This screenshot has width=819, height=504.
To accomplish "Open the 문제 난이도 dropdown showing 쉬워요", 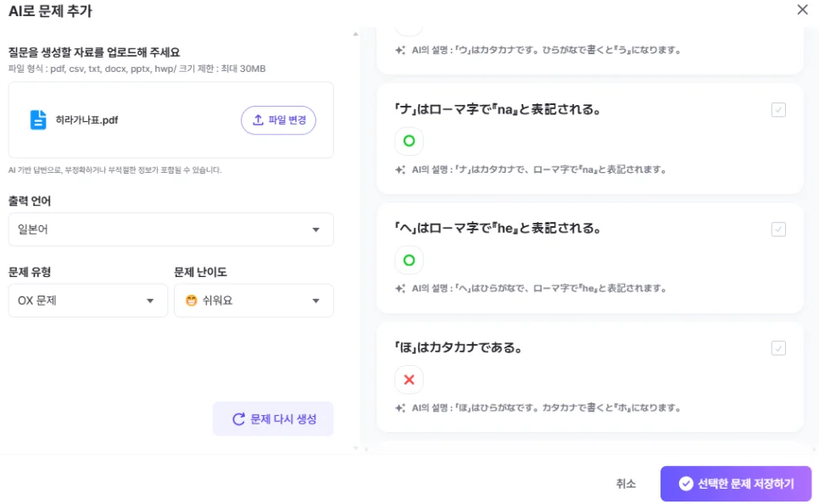I will click(253, 301).
